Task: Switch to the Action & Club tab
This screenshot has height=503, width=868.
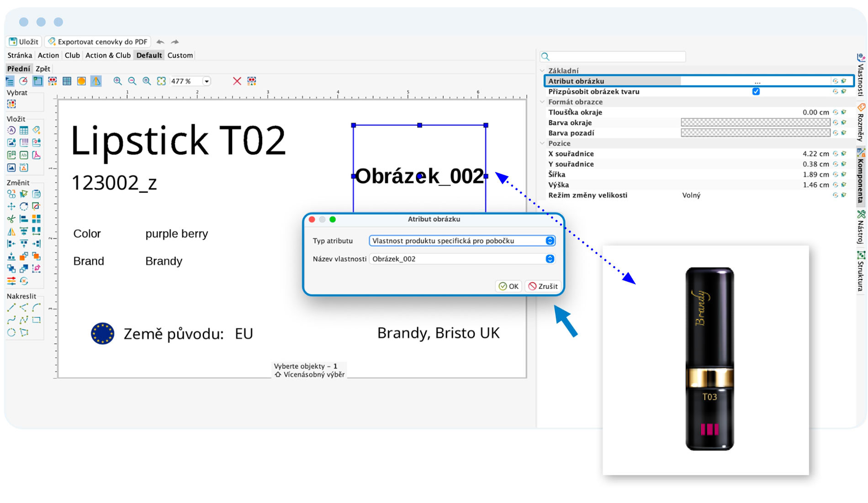Action: (x=108, y=55)
